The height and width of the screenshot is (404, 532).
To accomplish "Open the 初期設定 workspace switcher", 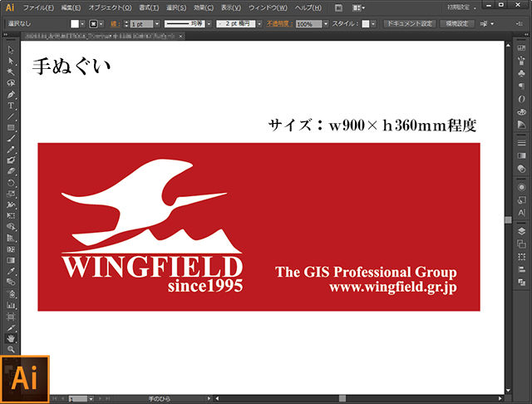I will [461, 7].
